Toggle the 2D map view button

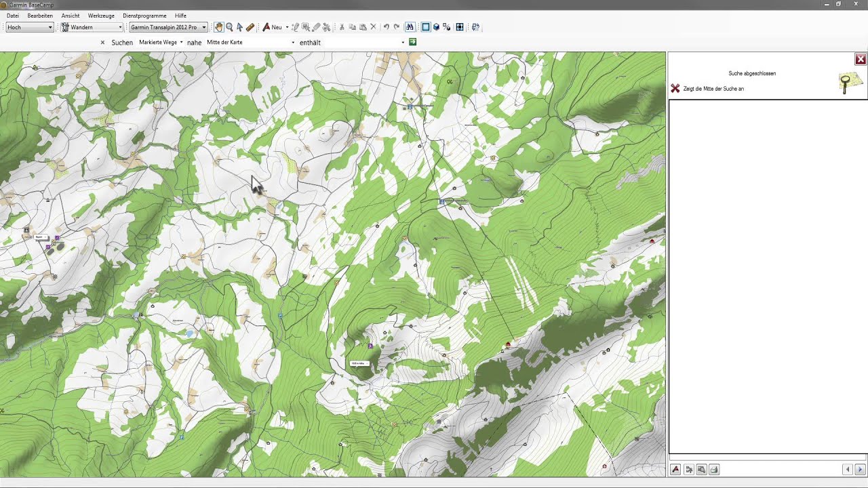click(426, 27)
